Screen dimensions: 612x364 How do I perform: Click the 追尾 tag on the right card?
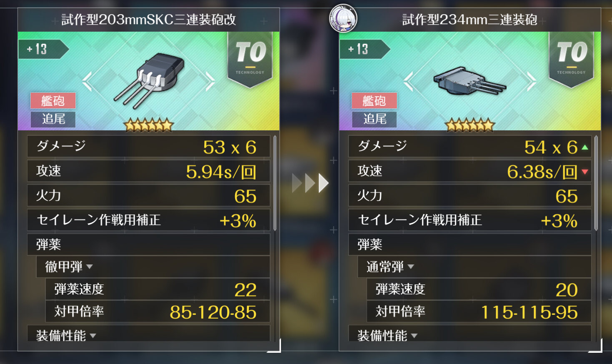click(x=374, y=119)
